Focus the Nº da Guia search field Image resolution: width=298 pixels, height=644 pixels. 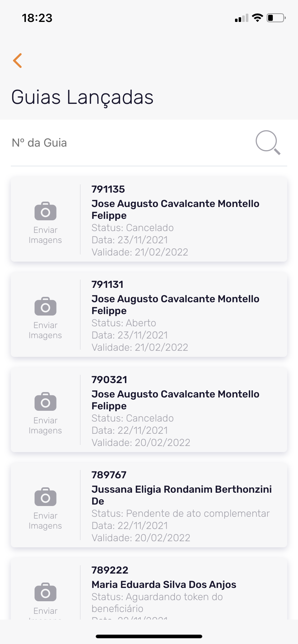[x=126, y=143]
